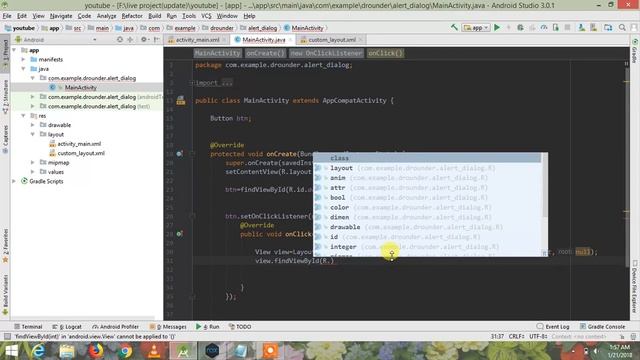
Task: Toggle the Structure tool window side tab
Action: [x=5, y=97]
